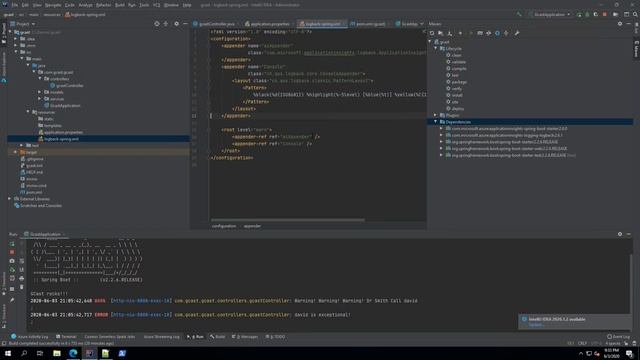Click the locate-file crosshair icon in Project panel
This screenshot has width=640, height=360.
157,24
